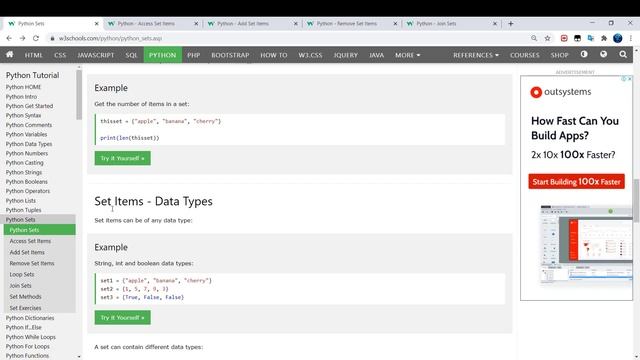Viewport: 640px width, 360px height.
Task: Bookmark this page with star icon
Action: click(547, 38)
